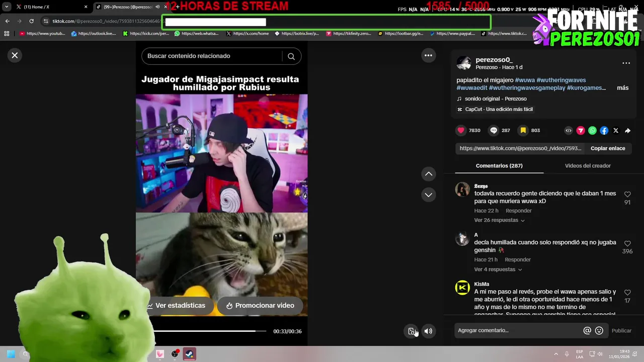Share video to Facebook
The height and width of the screenshot is (362, 644).
coord(604,130)
